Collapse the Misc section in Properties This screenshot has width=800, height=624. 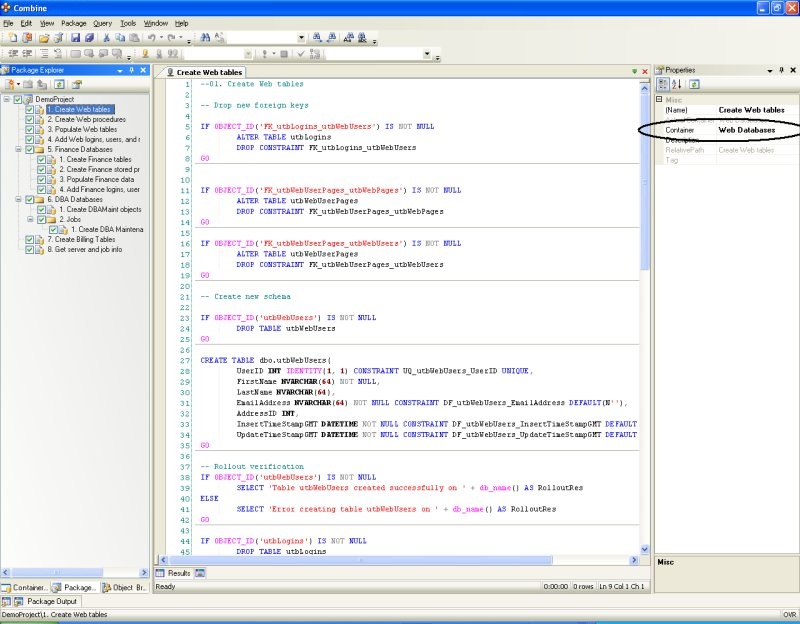click(659, 99)
